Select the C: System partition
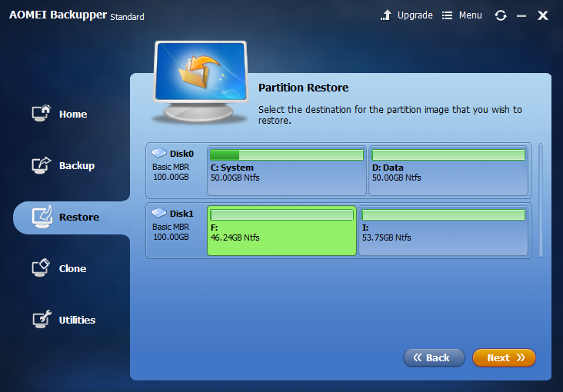Image resolution: width=563 pixels, height=392 pixels. pyautogui.click(x=287, y=171)
